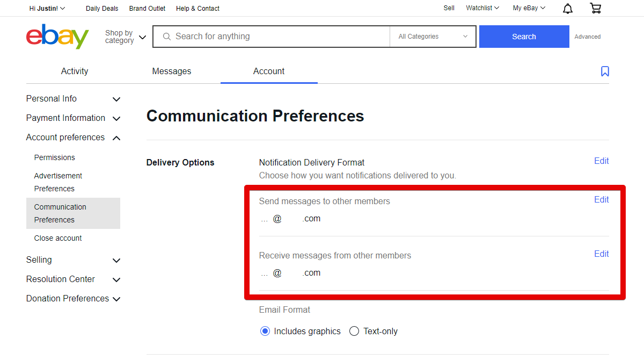
Task: Open the Shop by category dropdown
Action: (x=126, y=37)
